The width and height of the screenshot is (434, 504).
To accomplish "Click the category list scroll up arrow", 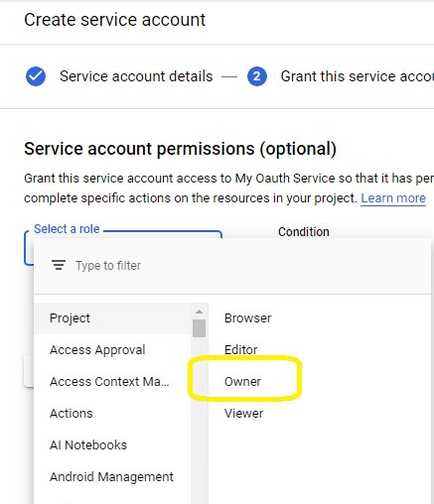I will 199,312.
